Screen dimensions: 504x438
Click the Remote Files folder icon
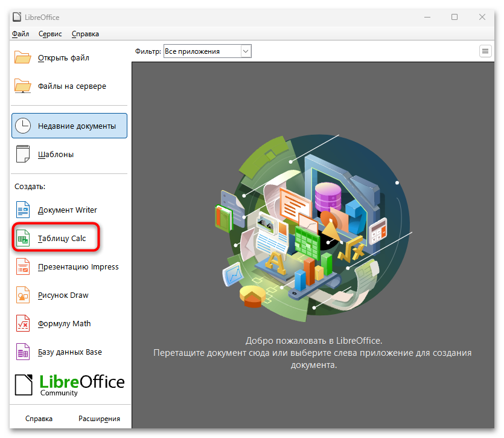tap(23, 86)
